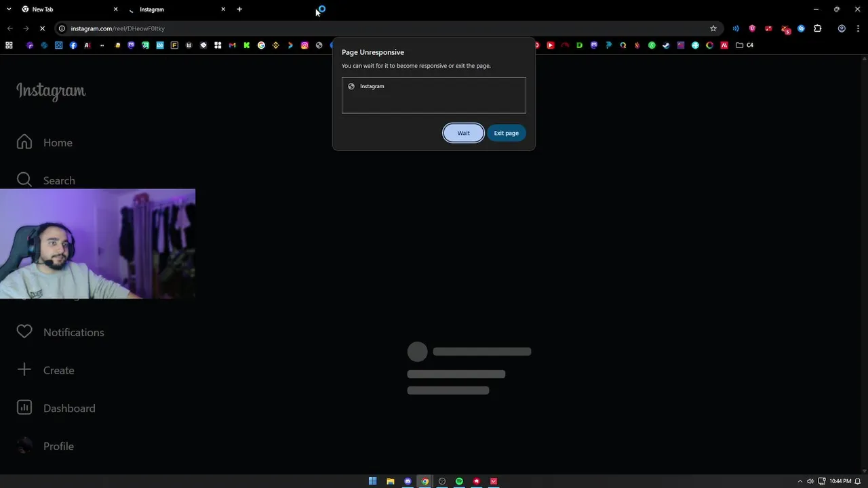Open Chrome from the taskbar

click(425, 481)
